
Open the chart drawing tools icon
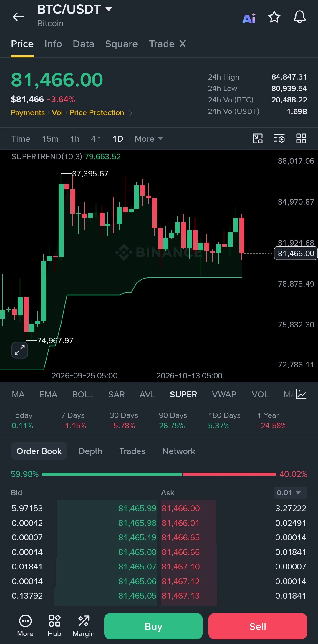coord(258,138)
